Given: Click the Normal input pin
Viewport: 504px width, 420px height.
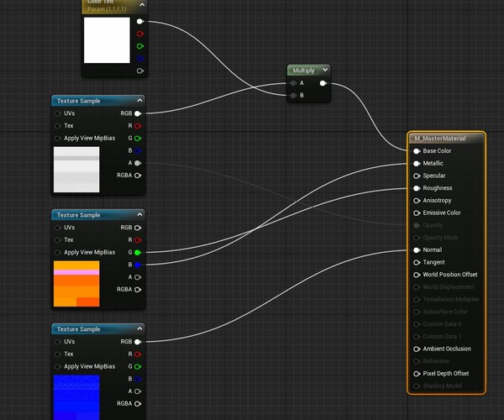Looking at the screenshot, I should [x=417, y=250].
